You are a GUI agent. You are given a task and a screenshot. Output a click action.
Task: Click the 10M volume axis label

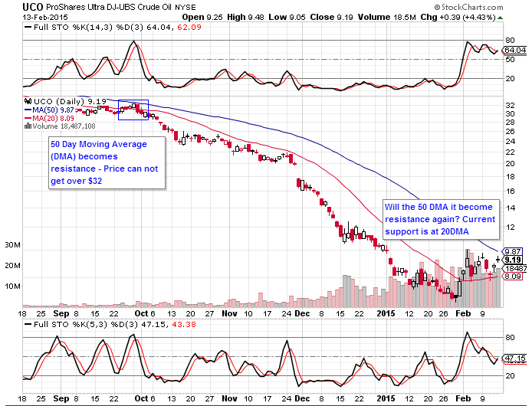tap(12, 286)
